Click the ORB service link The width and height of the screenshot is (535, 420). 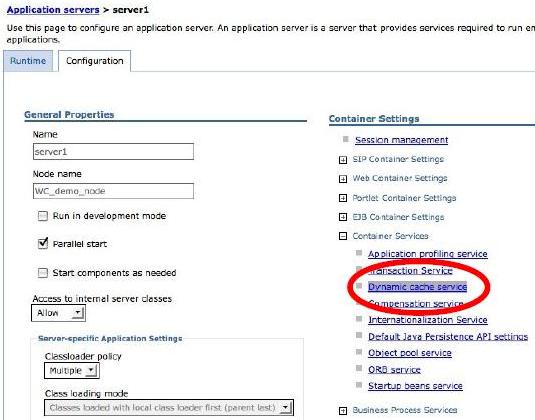click(x=394, y=370)
